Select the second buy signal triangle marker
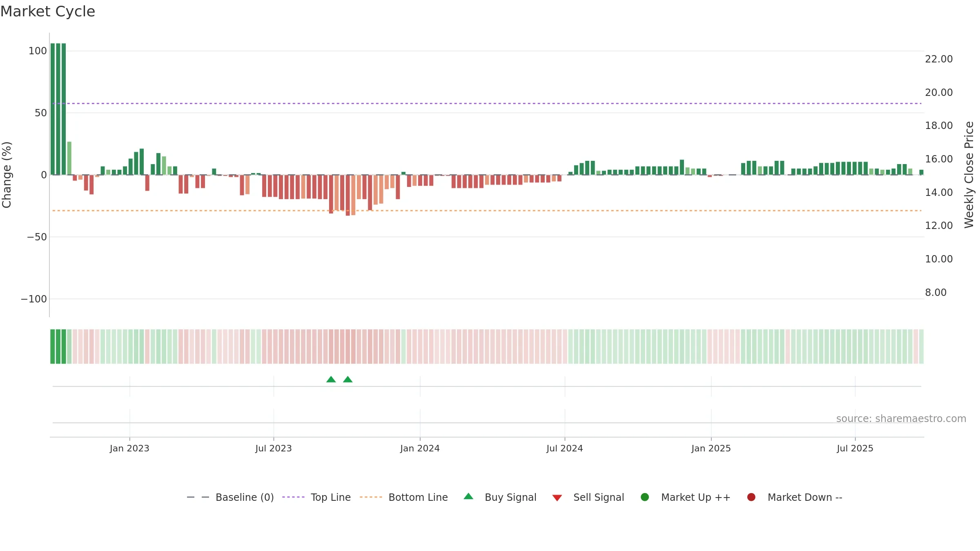The height and width of the screenshot is (551, 980). click(x=348, y=380)
